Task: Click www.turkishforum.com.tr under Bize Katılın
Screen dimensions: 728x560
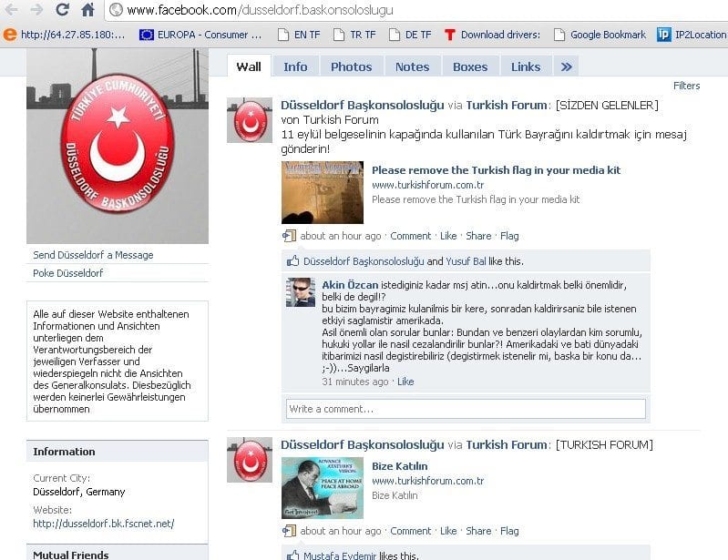Action: 427,481
